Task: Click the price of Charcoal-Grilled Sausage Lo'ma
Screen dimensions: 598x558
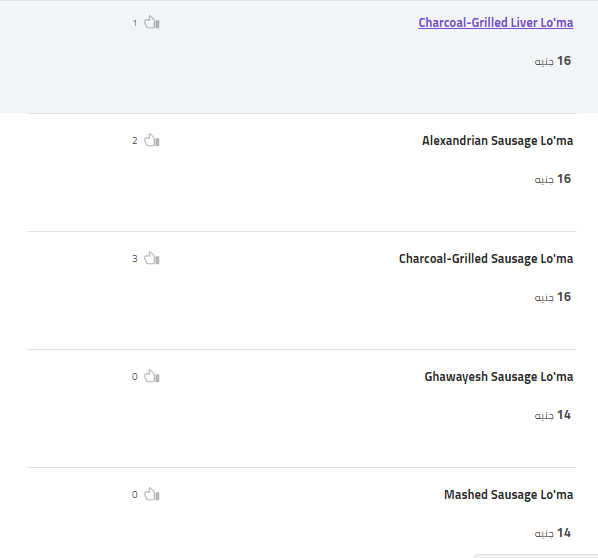Action: (553, 297)
